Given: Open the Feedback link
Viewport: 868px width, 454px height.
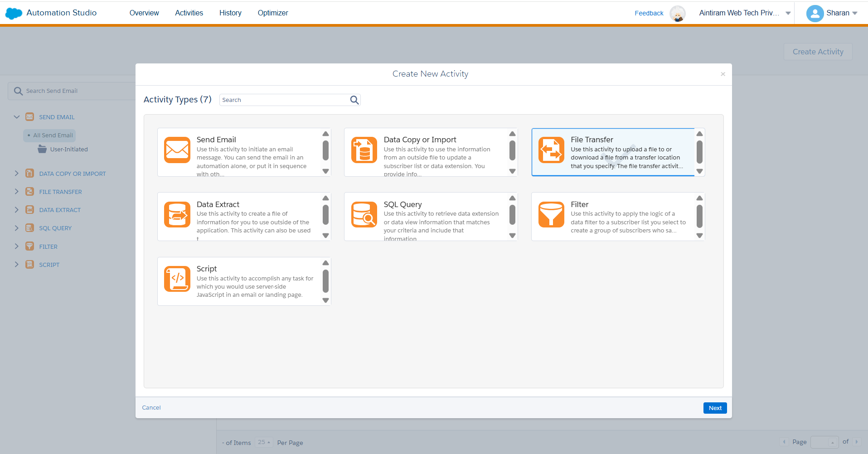Looking at the screenshot, I should (x=649, y=13).
